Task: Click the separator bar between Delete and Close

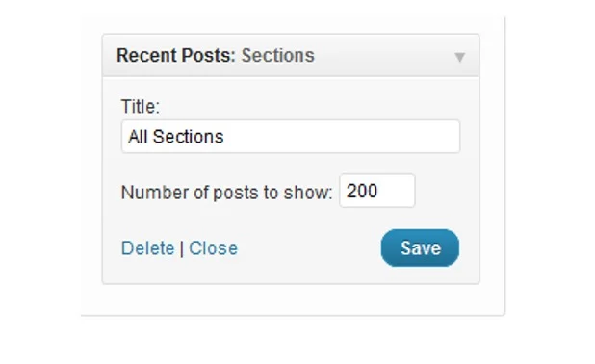Action: [182, 248]
